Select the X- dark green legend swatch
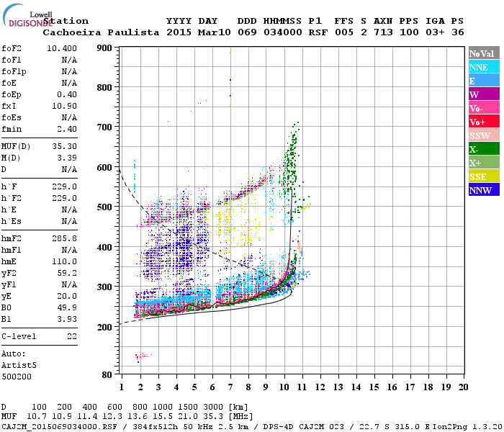Viewport: 504px width, 432px height. pyautogui.click(x=484, y=149)
